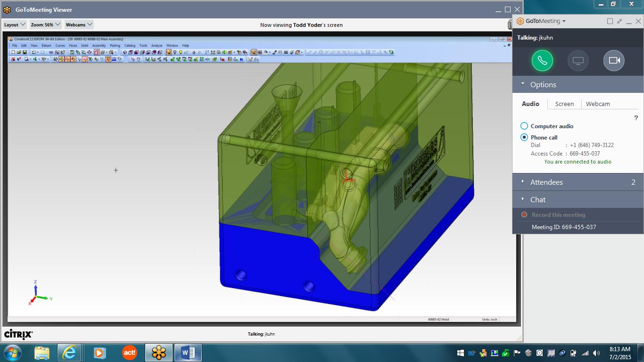Image resolution: width=644 pixels, height=362 pixels.
Task: Click the Access Code 669-455-037 value
Action: pos(585,154)
